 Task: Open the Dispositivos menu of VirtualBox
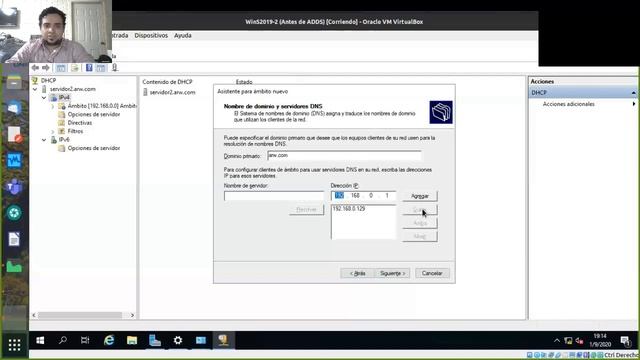[x=151, y=36]
